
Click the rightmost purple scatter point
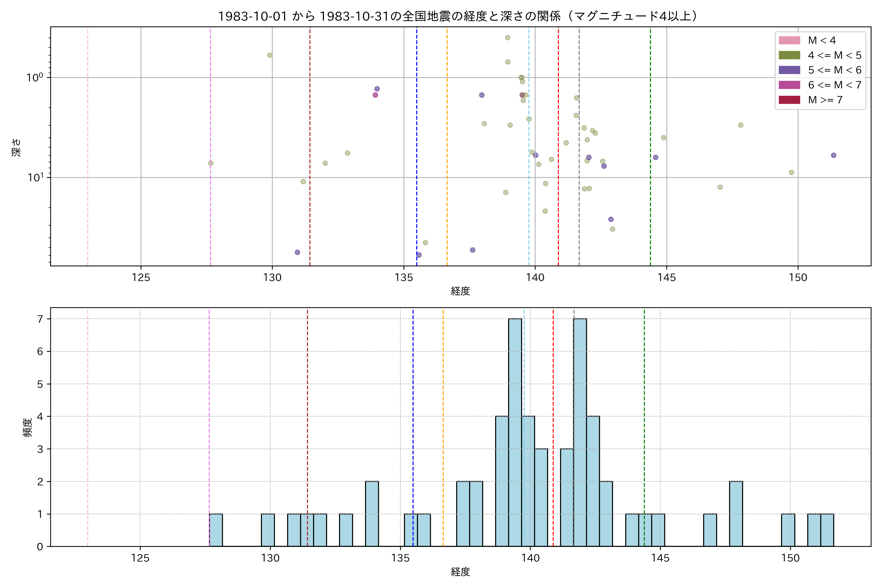point(833,155)
